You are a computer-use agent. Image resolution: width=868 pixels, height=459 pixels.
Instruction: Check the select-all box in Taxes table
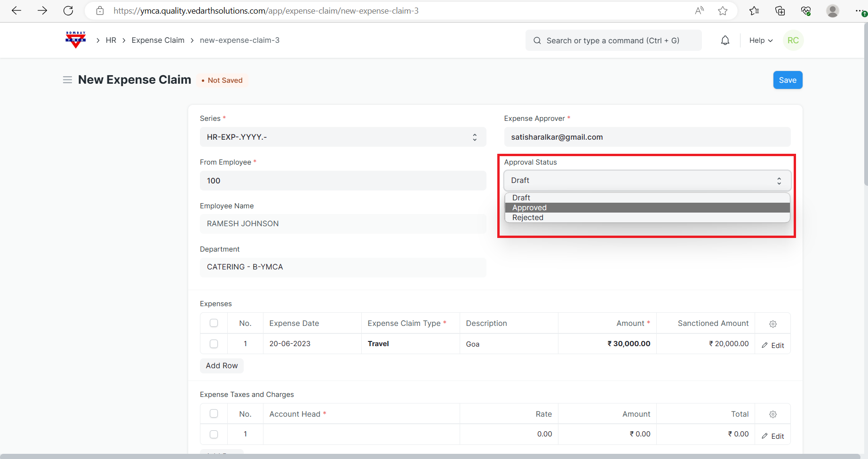click(214, 414)
